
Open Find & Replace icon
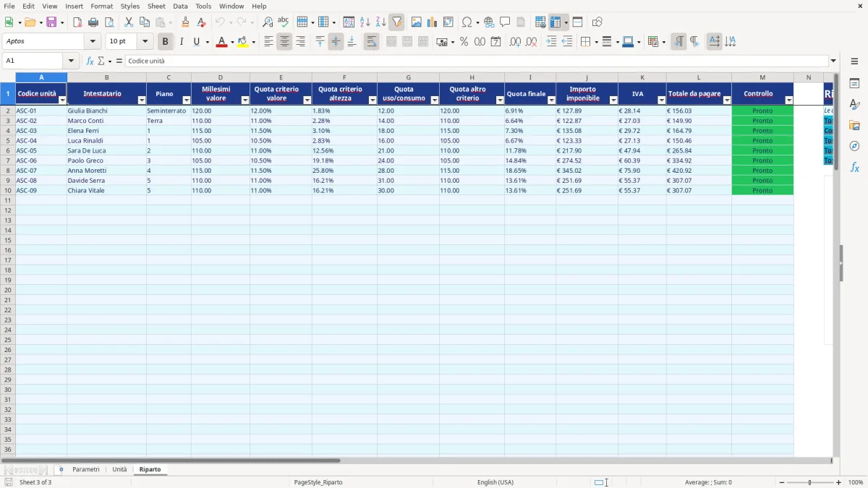[268, 22]
